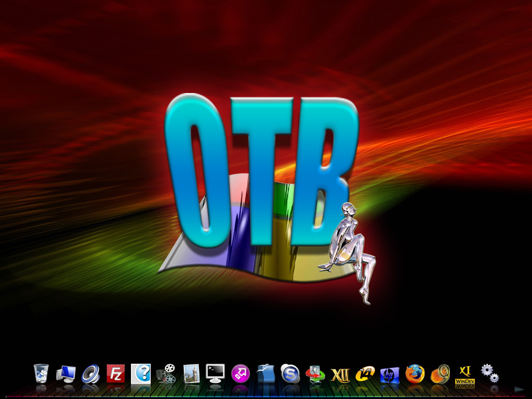Launch the blue OpenOffice document icon
The image size is (532, 399).
265,374
